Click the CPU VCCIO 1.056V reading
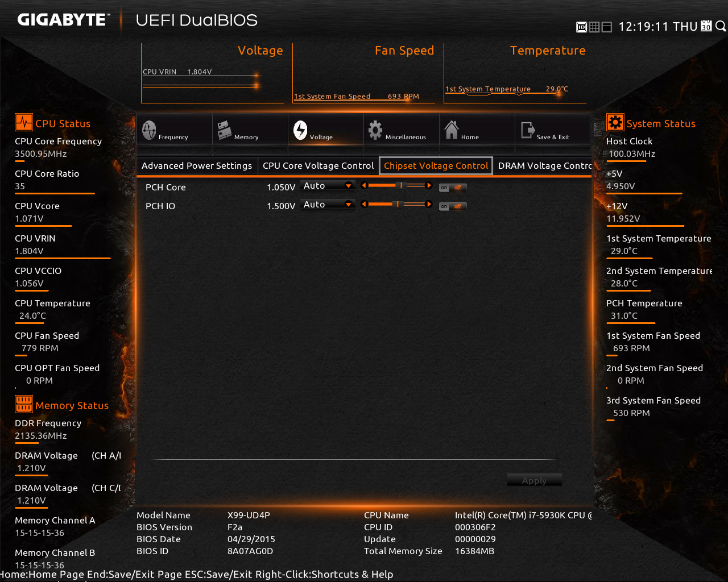The image size is (728, 582). click(x=29, y=284)
